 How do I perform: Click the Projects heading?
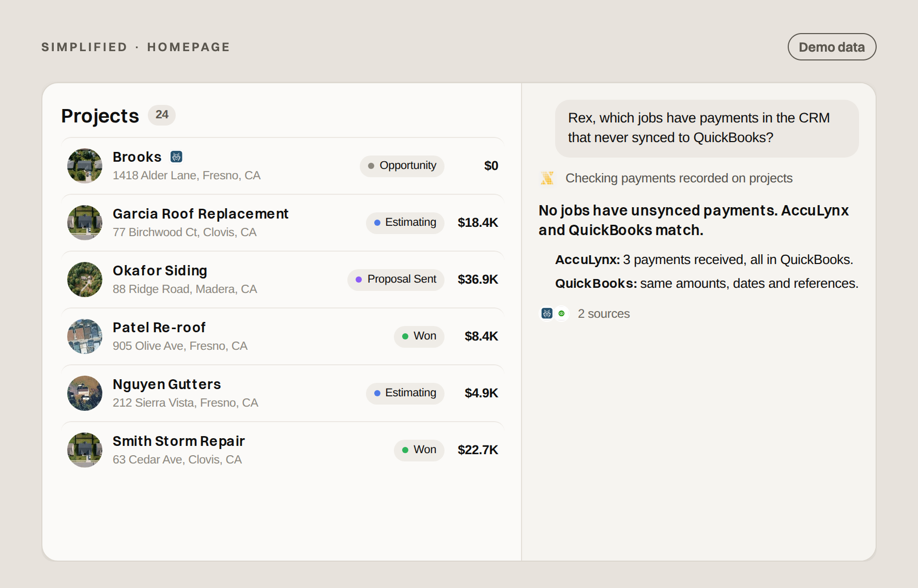[100, 116]
